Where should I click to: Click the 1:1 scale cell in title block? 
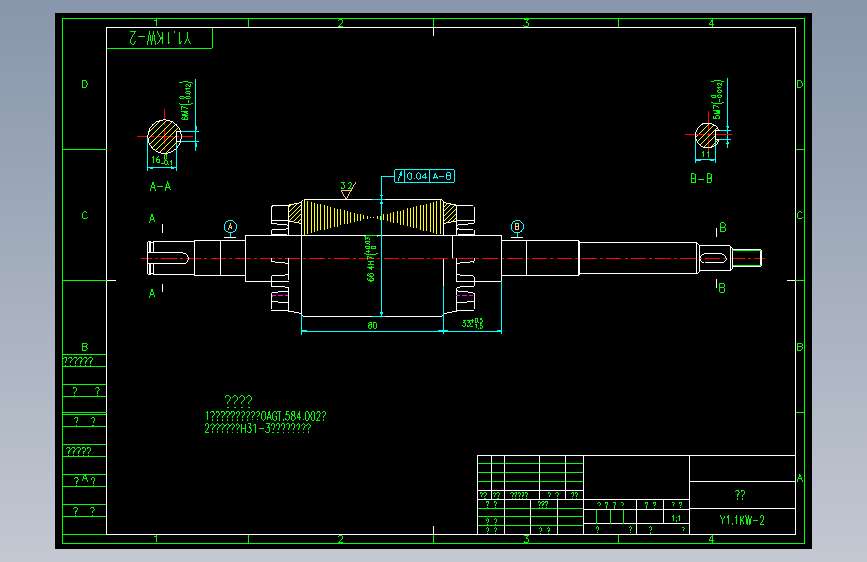click(676, 518)
